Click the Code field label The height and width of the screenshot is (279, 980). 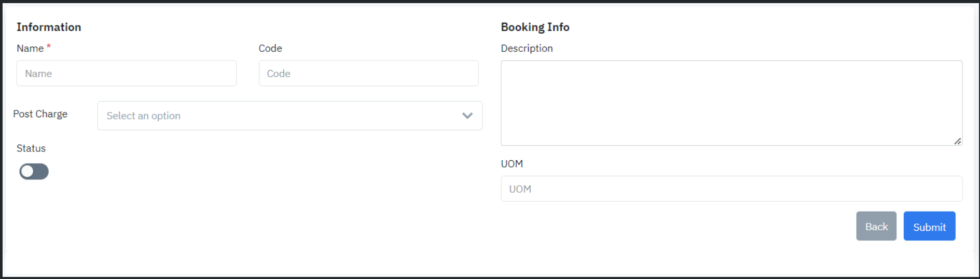(270, 48)
